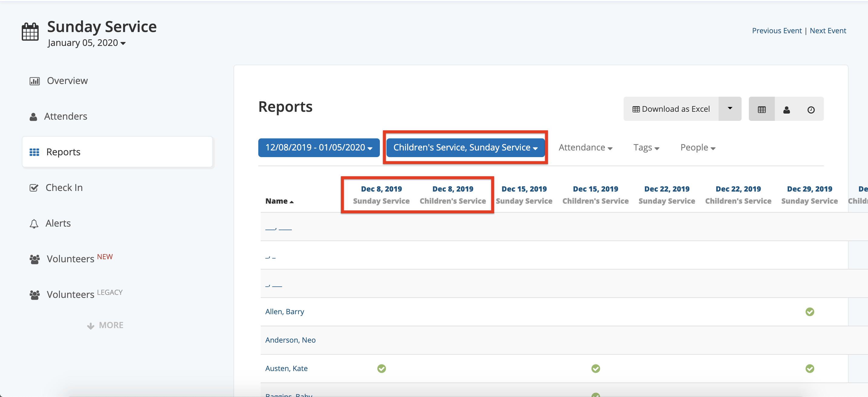The image size is (868, 397).
Task: Open the Download as Excel options arrow
Action: pyautogui.click(x=729, y=109)
